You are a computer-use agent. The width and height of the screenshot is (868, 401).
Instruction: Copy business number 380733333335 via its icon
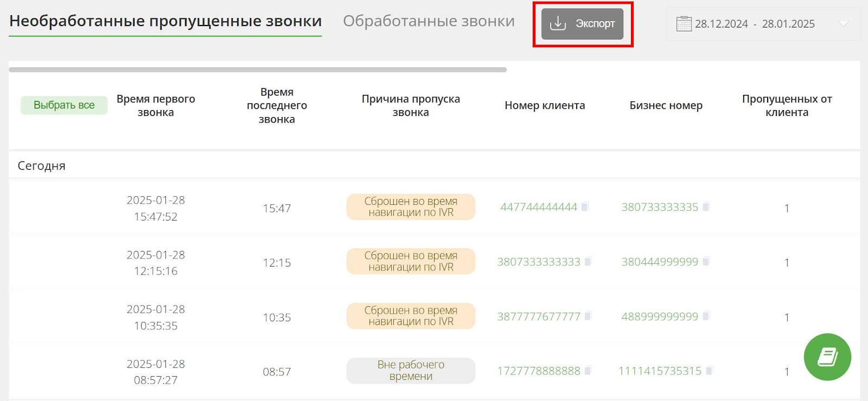coord(706,206)
